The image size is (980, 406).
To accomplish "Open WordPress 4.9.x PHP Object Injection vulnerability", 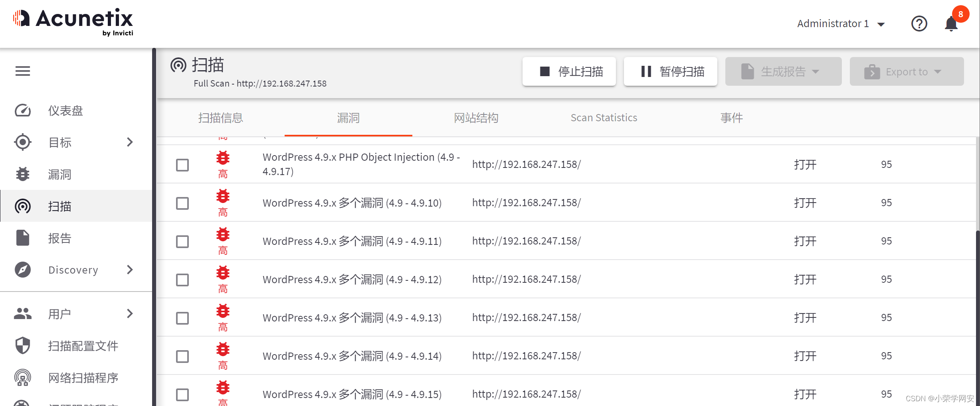I will pyautogui.click(x=361, y=164).
